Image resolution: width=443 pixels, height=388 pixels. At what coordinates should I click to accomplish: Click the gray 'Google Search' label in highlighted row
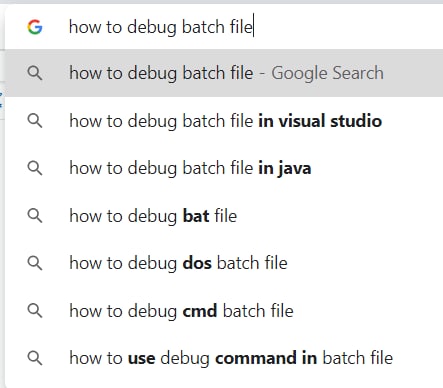327,73
